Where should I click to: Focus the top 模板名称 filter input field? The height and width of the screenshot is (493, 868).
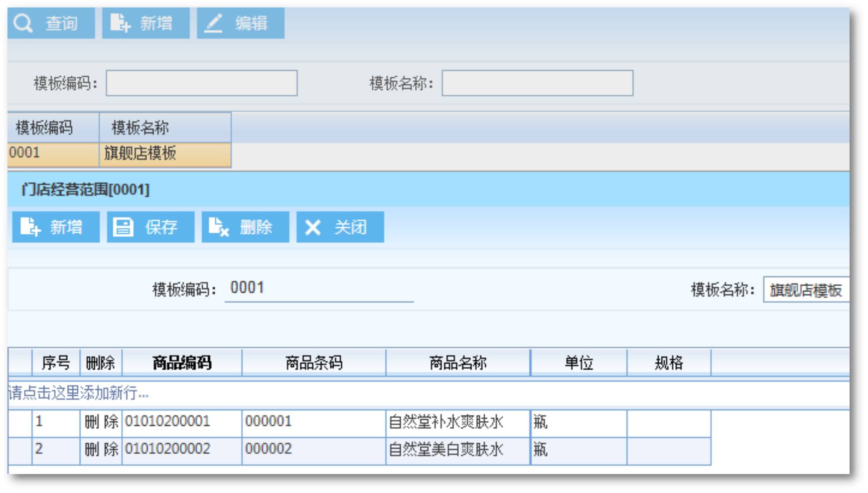click(537, 83)
